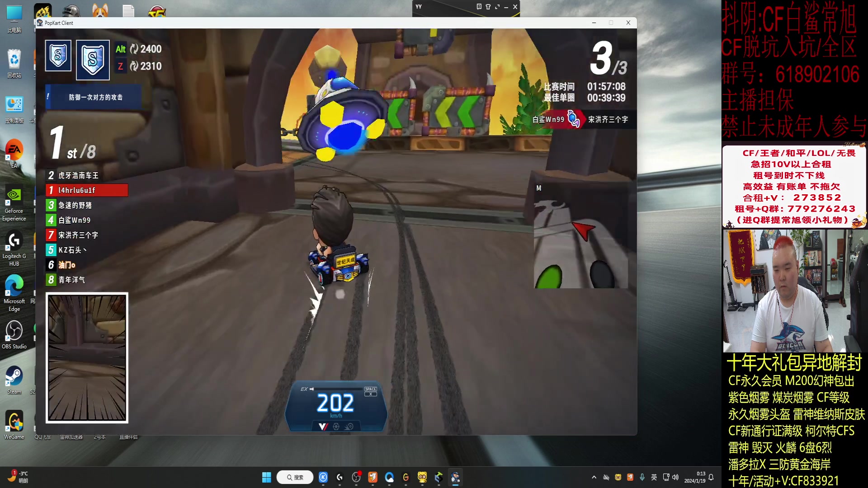
Task: Open the YY skin shirt icon
Action: tap(488, 7)
